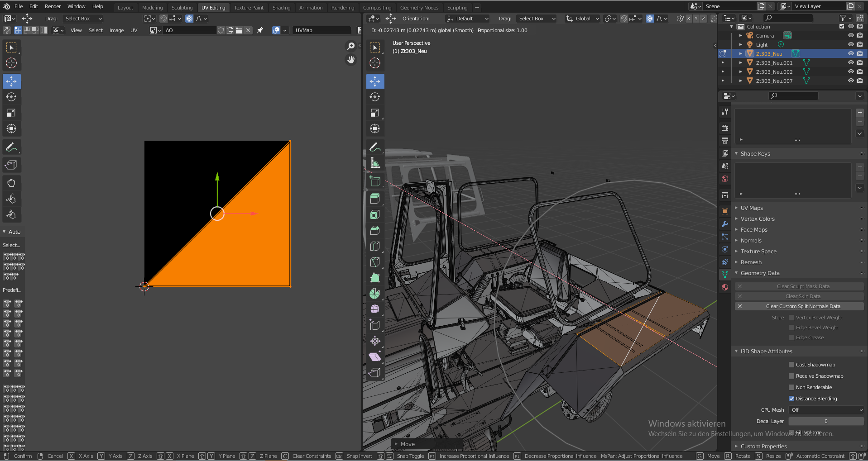
Task: Open the CPU Mesh dropdown
Action: (826, 410)
